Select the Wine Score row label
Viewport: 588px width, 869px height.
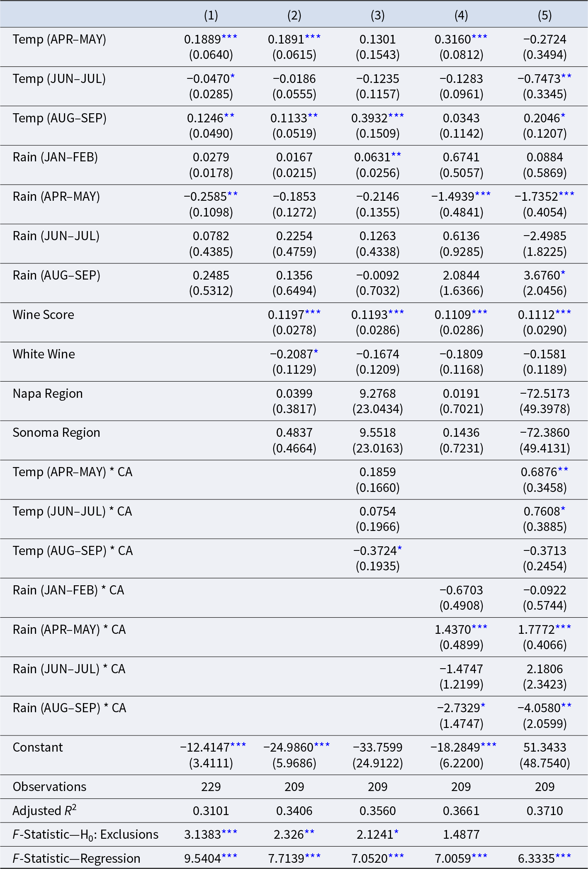[x=44, y=315]
